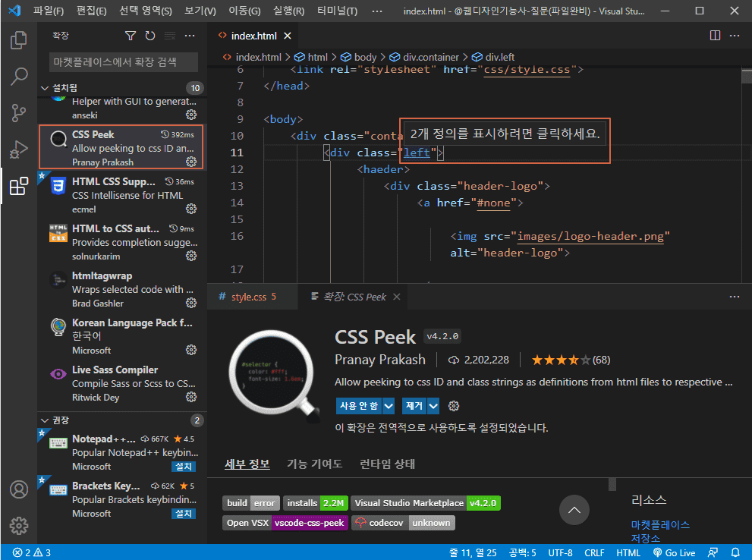Open the 런타임 상태 tab
Viewport: 752px width, 560px height.
tap(388, 464)
